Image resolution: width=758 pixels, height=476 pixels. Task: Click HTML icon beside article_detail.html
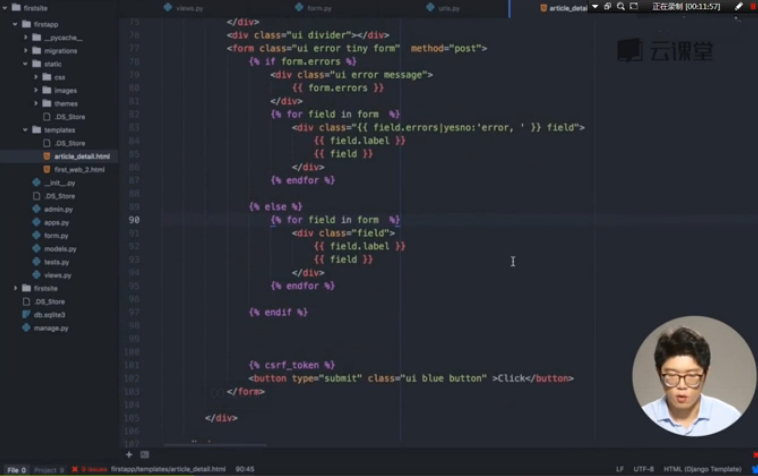tap(46, 156)
